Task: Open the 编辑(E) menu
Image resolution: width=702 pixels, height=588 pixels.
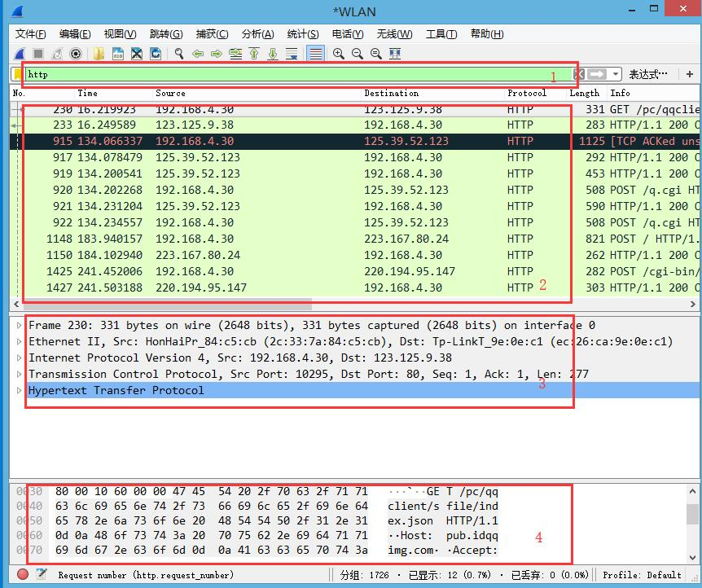Action: coord(75,34)
